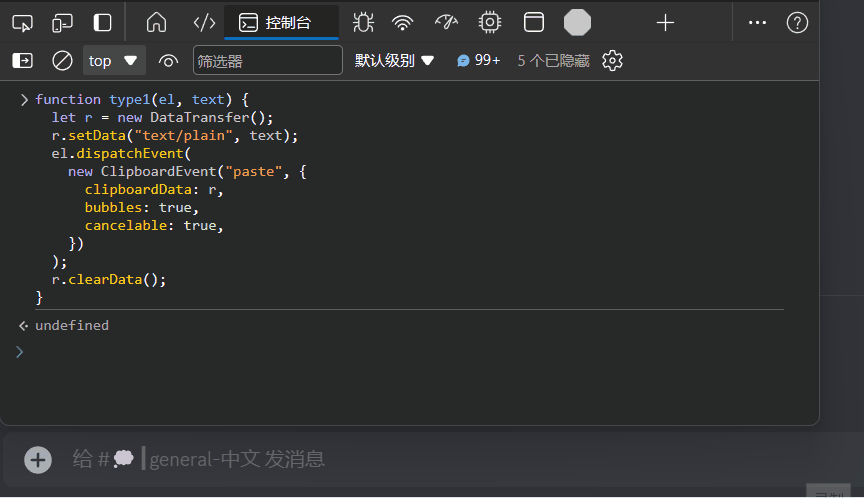Add more tools with plus button

click(x=665, y=22)
